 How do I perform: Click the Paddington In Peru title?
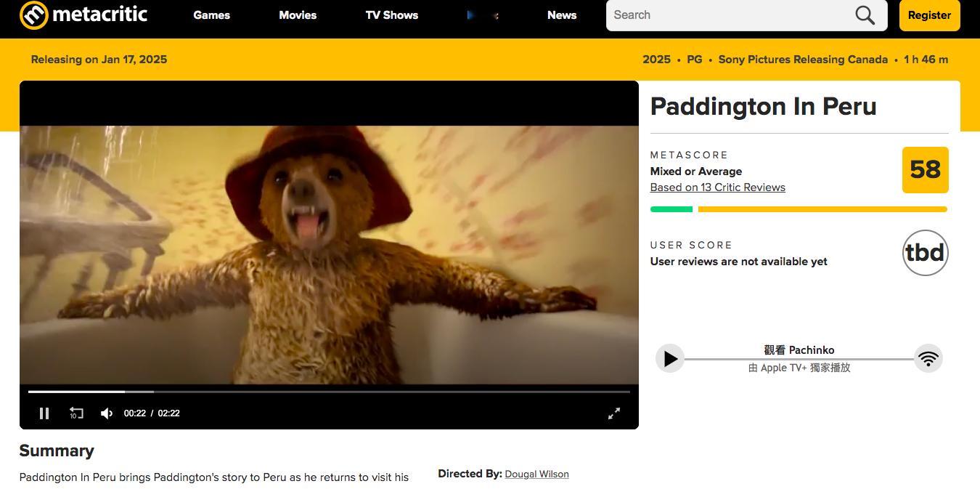point(764,106)
